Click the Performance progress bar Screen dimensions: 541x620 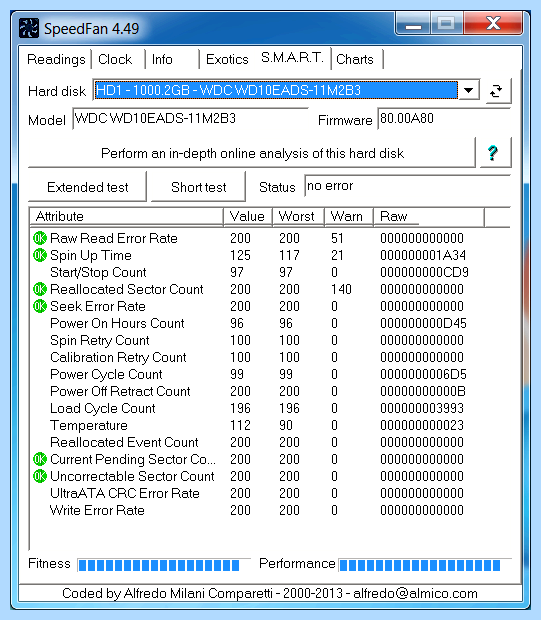(x=425, y=565)
